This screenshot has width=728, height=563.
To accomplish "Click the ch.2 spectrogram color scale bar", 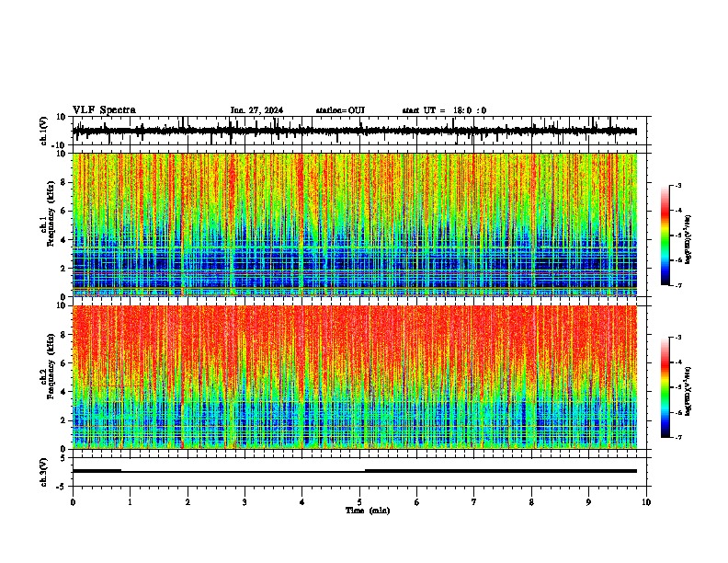I will [665, 387].
